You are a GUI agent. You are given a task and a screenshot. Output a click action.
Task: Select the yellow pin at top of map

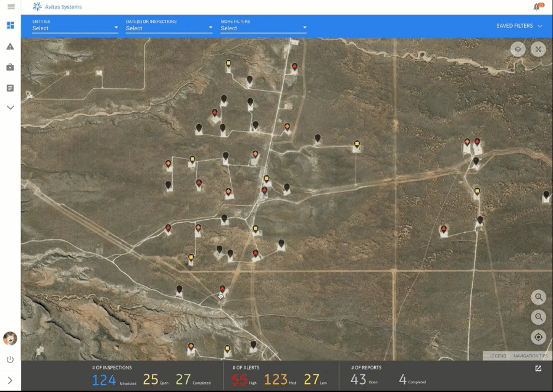click(228, 64)
